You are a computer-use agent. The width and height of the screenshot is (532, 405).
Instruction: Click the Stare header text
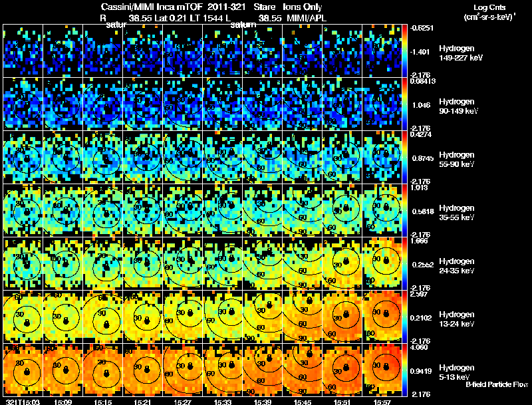265,7
